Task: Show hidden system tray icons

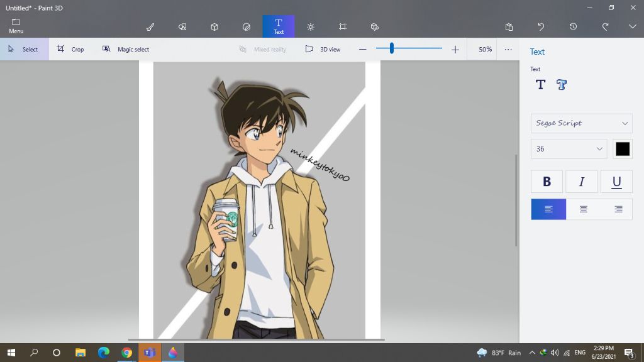Action: pyautogui.click(x=532, y=353)
